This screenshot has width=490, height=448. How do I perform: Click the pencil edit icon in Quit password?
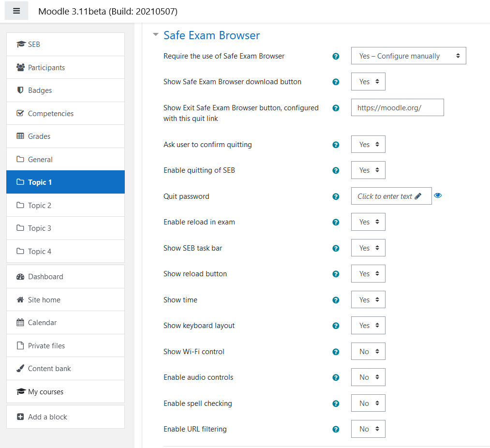(x=418, y=196)
